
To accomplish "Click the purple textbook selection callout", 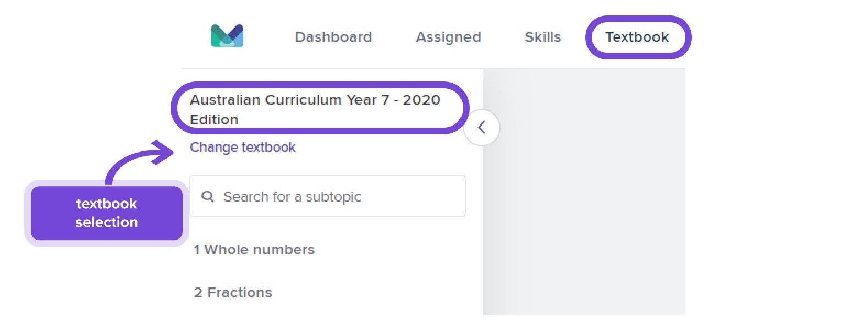I will click(x=107, y=213).
